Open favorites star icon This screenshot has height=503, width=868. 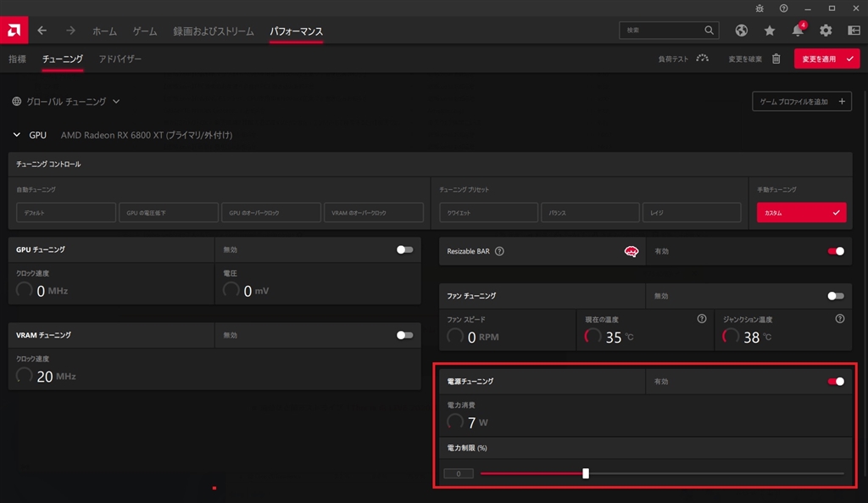[x=770, y=31]
